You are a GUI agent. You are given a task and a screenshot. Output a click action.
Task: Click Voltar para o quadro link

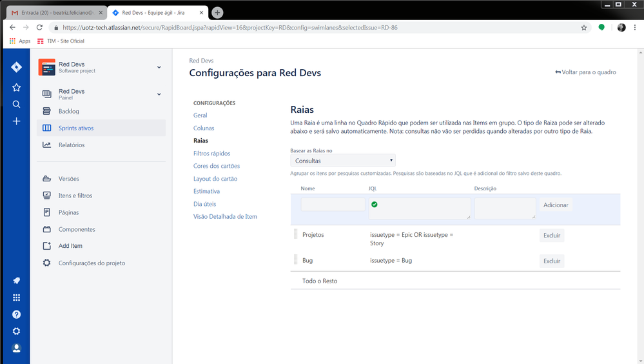click(x=586, y=72)
